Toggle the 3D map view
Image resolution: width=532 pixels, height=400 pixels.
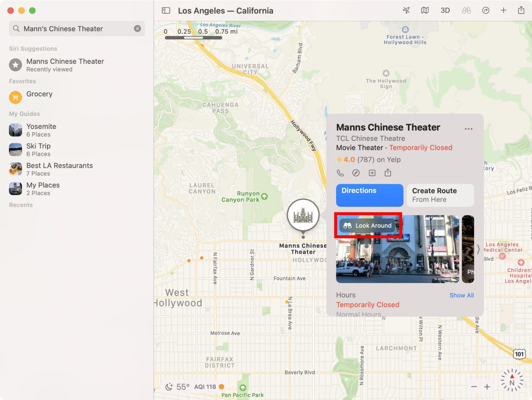[445, 10]
